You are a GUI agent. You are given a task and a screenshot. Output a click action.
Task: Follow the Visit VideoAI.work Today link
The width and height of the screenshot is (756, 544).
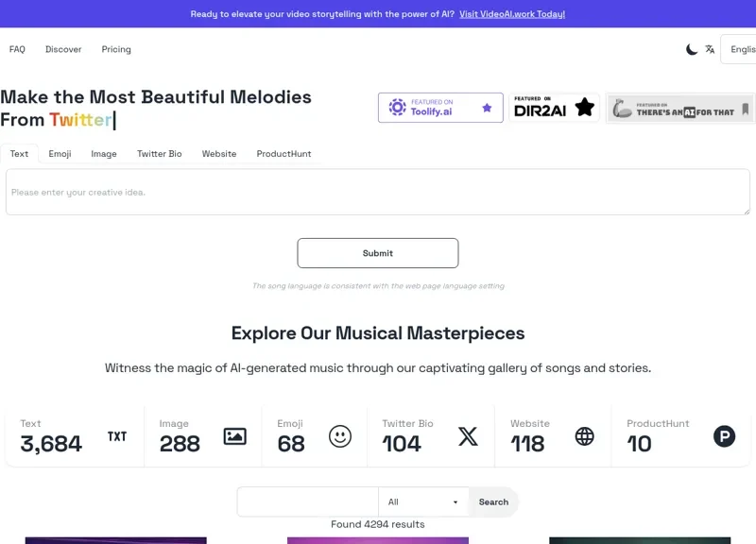click(x=512, y=14)
